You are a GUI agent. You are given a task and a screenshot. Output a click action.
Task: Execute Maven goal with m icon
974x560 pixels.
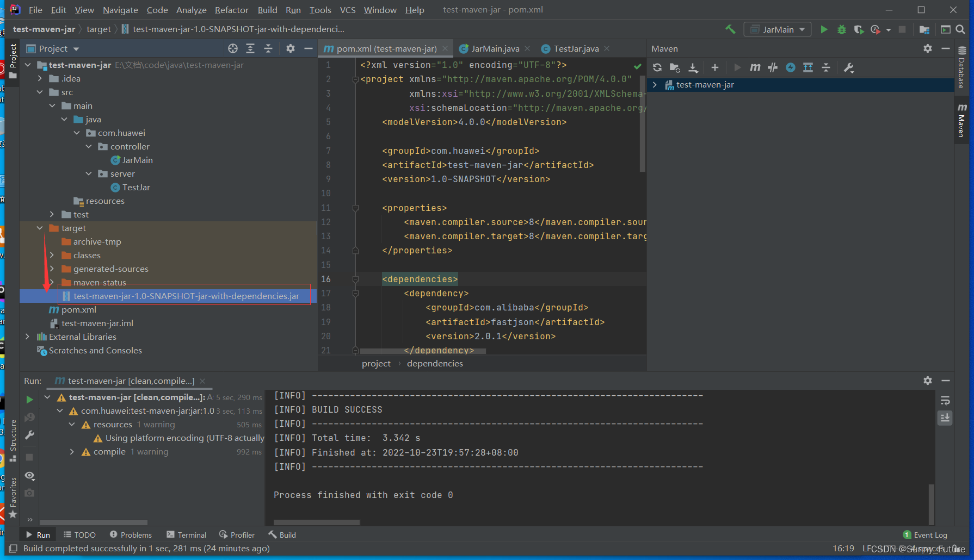click(755, 67)
